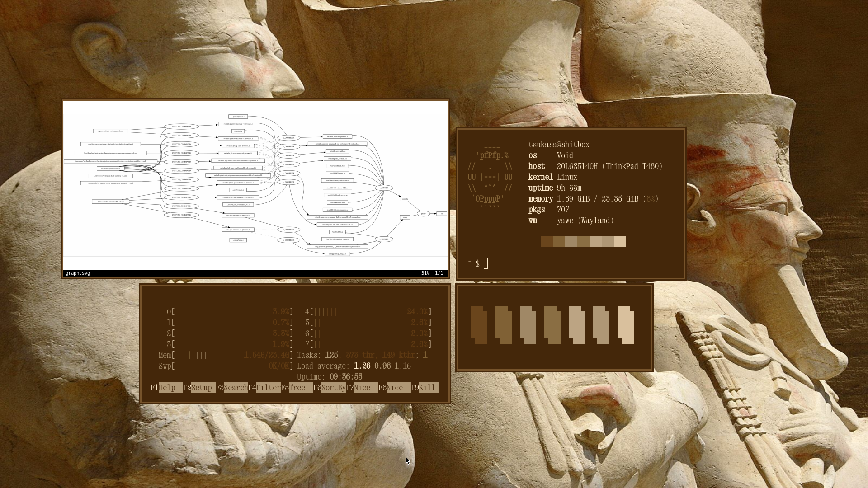Screen dimensions: 868x488
Task: Click the Load average value 1.26
Action: (x=362, y=366)
